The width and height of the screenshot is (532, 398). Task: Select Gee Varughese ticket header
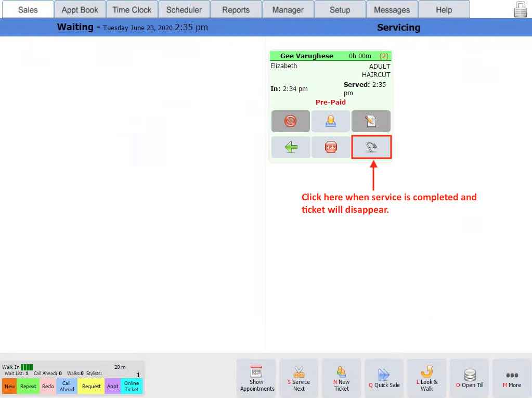[x=330, y=56]
